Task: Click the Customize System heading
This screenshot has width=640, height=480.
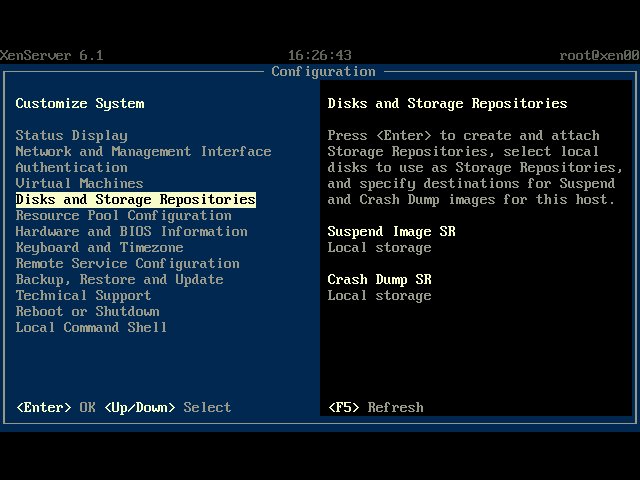Action: click(x=80, y=103)
